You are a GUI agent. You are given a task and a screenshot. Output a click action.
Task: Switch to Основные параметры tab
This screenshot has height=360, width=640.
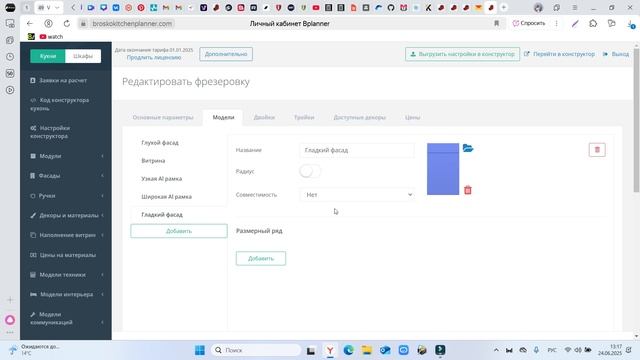[x=163, y=117]
